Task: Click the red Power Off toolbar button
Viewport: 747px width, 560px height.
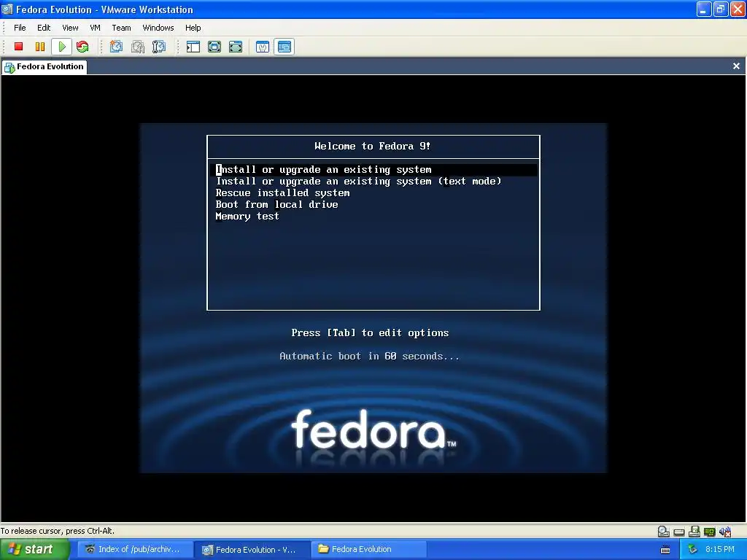Action: pyautogui.click(x=18, y=47)
